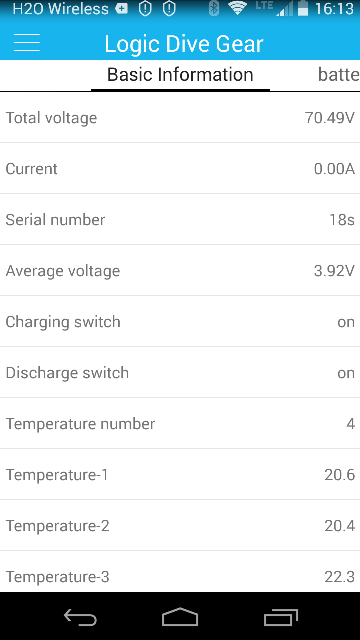Select the Temperature-1 reading row
Image resolution: width=360 pixels, height=640 pixels.
click(180, 474)
